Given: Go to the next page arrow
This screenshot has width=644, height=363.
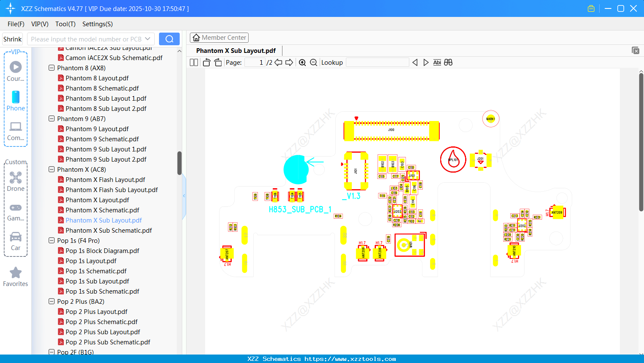Looking at the screenshot, I should pyautogui.click(x=289, y=63).
